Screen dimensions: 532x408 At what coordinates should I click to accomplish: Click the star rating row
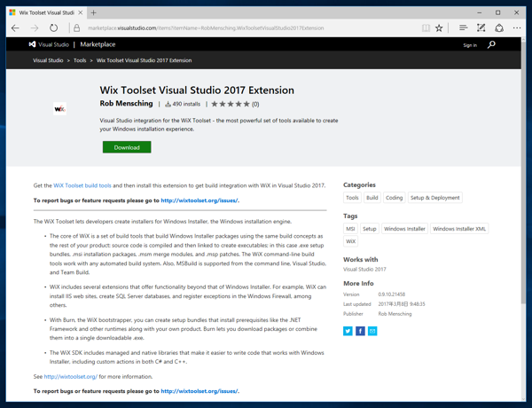(x=231, y=104)
